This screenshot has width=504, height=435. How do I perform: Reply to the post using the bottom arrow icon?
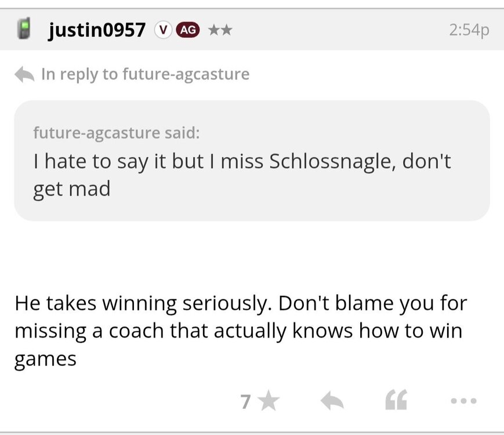332,400
